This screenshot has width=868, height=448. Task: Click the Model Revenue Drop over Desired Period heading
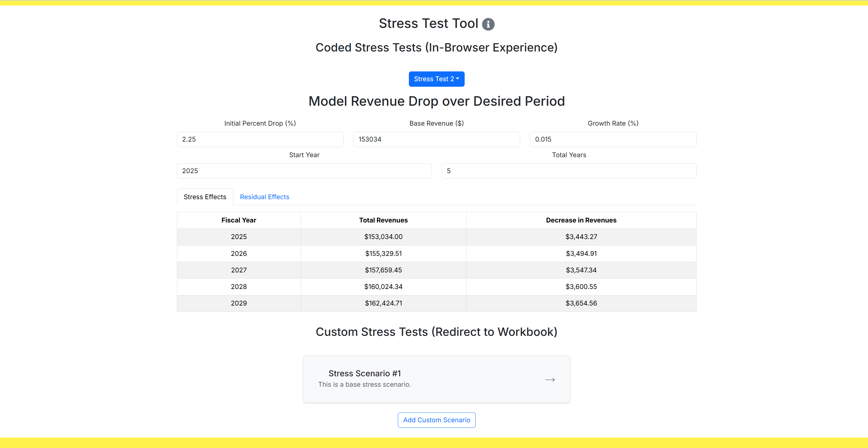point(436,101)
